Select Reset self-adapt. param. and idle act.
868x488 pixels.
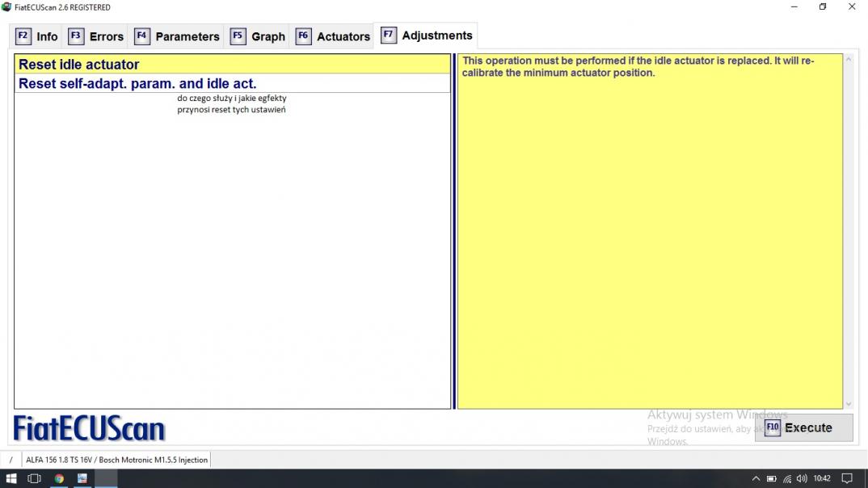click(233, 83)
